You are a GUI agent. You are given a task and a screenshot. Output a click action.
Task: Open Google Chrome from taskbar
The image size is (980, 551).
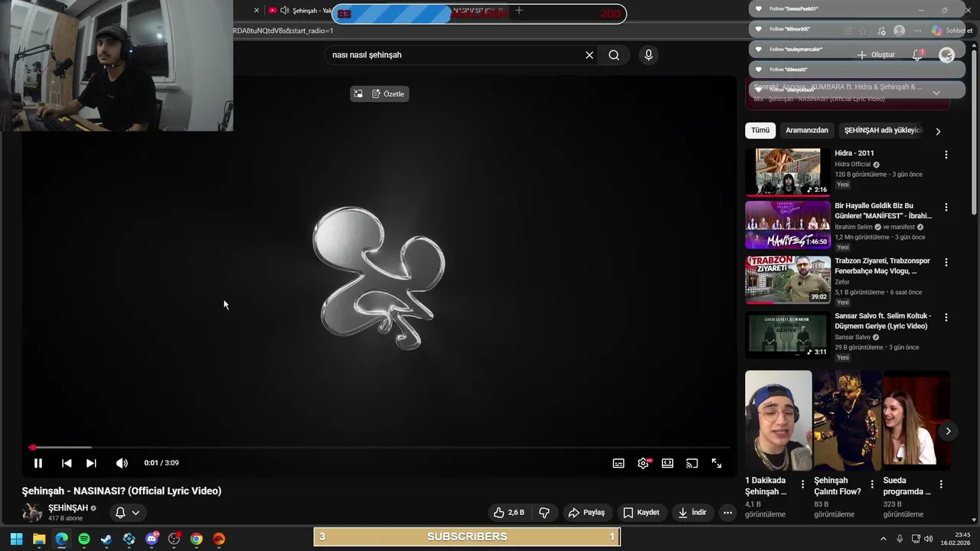(197, 539)
